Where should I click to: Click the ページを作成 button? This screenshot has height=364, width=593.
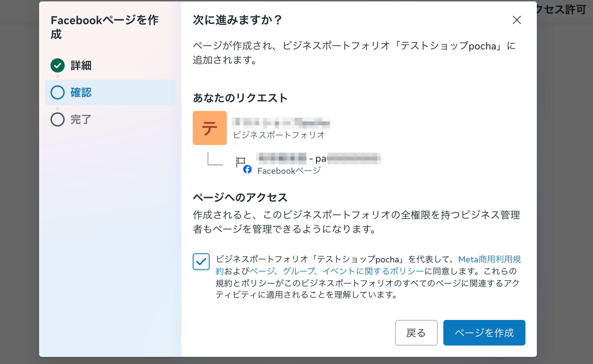pyautogui.click(x=484, y=333)
